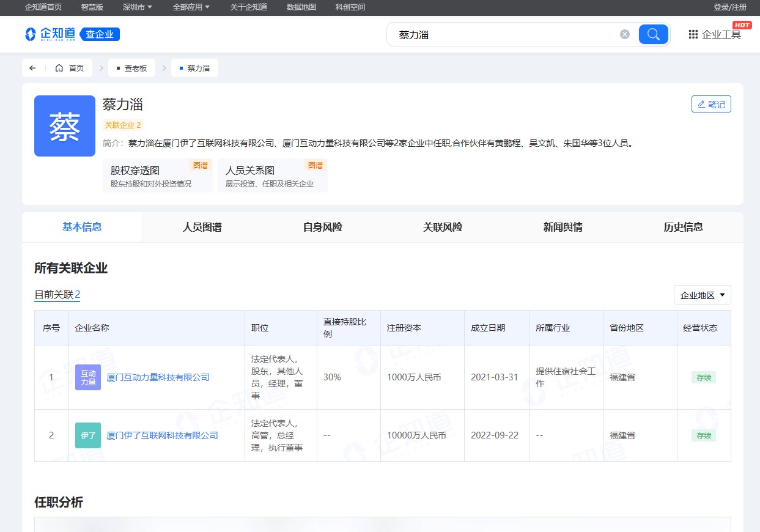
Task: Click the blue search magnifier button
Action: 653,34
